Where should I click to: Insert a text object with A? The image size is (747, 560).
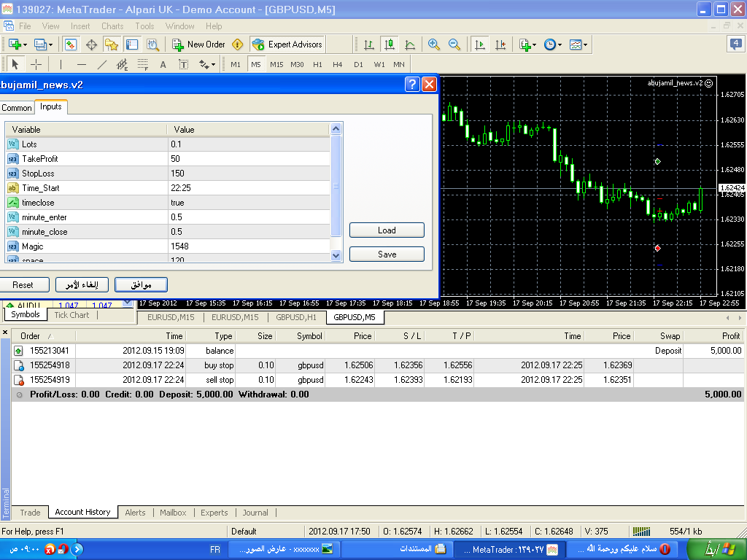163,64
